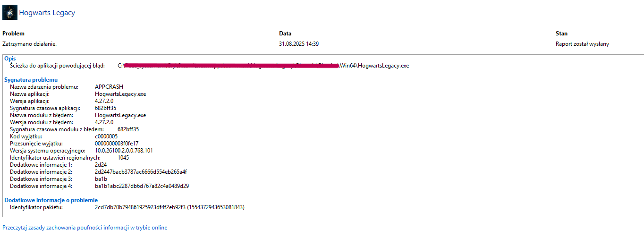Select the Data column header
This screenshot has width=644, height=238.
point(285,34)
